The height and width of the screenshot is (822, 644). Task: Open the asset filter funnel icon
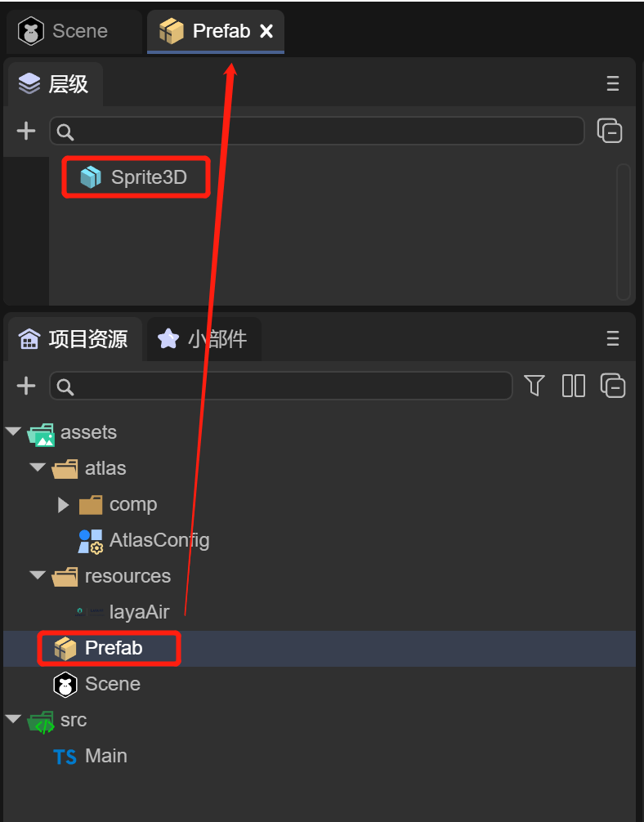coord(534,386)
